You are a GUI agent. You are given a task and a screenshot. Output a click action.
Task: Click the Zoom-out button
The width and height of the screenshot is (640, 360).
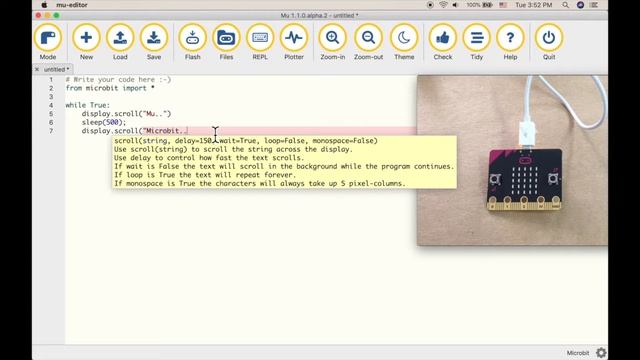[x=368, y=42]
